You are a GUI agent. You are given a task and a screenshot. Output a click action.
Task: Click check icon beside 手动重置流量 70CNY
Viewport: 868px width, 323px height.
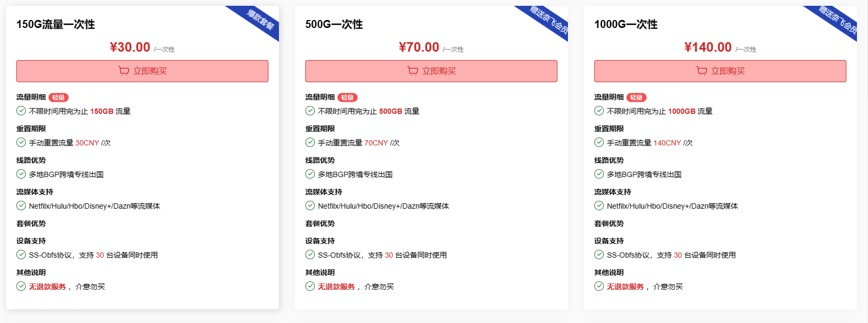(310, 142)
